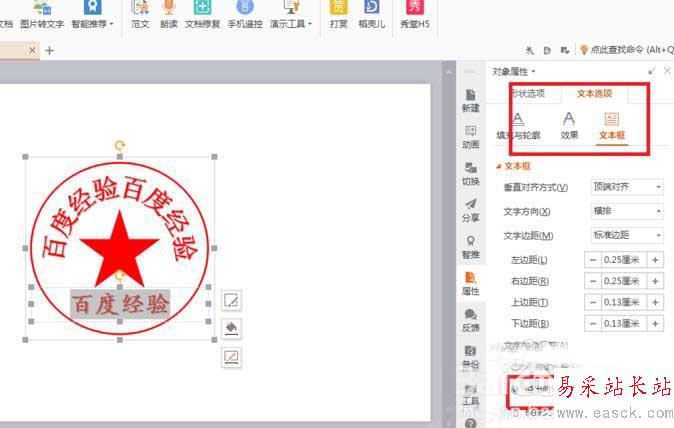The image size is (674, 428).
Task: Open 稻壳儿 template store
Action: point(372,15)
